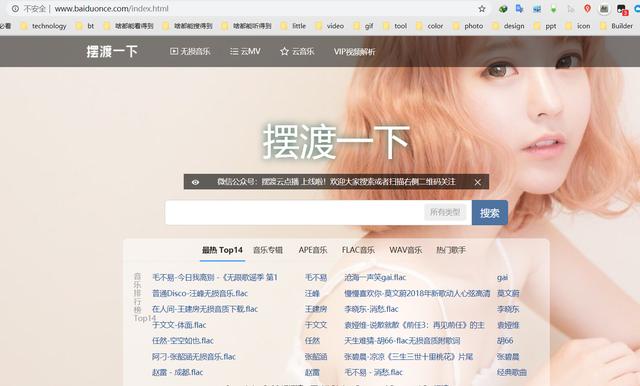
Task: Click the 搜索 search button
Action: pyautogui.click(x=490, y=213)
